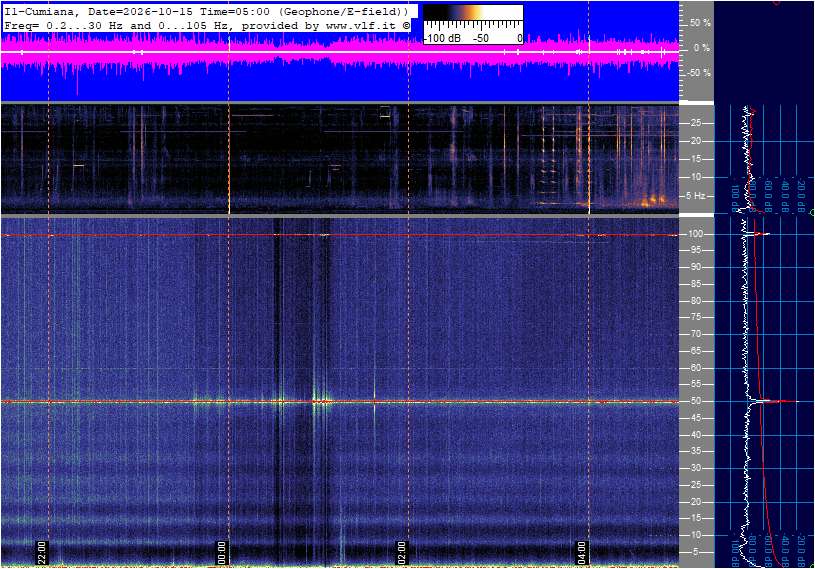Click the 45 Hz tick on E-field axis
Screen dimensions: 815x569
[x=695, y=418]
